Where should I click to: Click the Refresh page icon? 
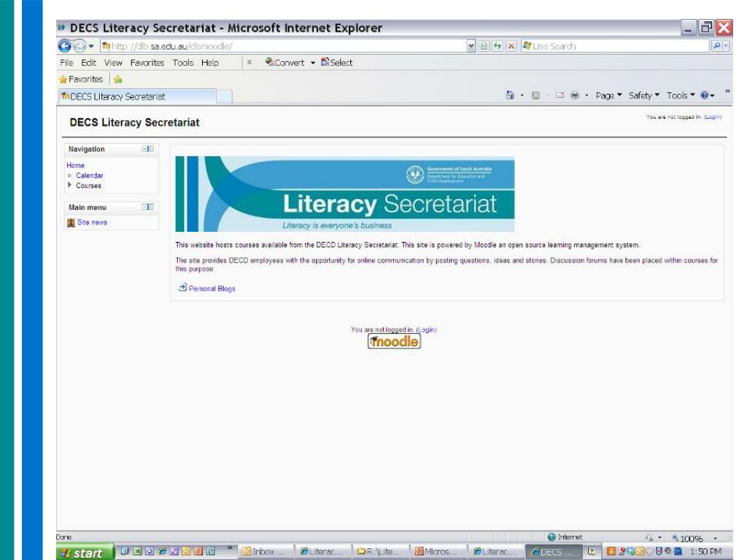pos(498,46)
